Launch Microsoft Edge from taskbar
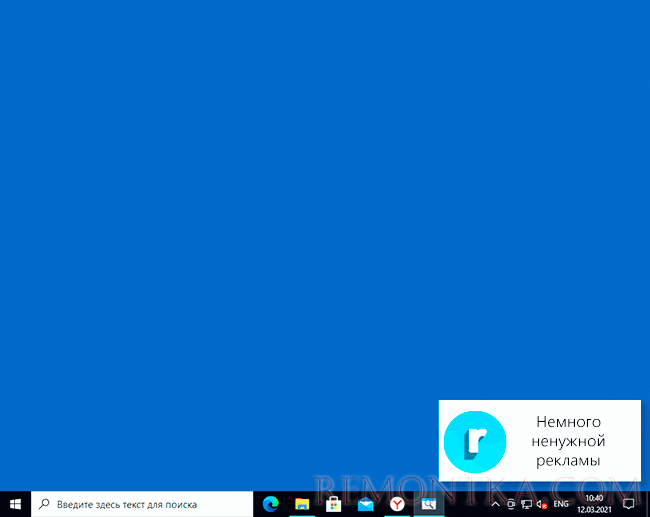 (x=271, y=504)
